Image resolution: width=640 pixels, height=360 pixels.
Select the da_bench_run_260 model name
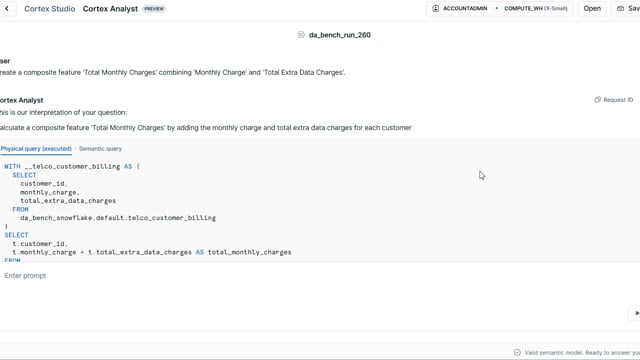tap(340, 35)
